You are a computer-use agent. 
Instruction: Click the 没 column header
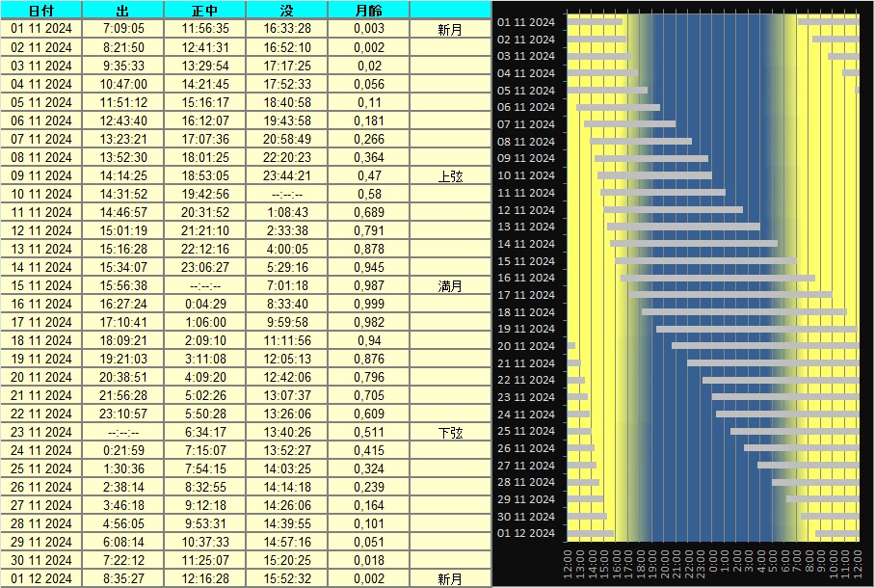point(287,11)
